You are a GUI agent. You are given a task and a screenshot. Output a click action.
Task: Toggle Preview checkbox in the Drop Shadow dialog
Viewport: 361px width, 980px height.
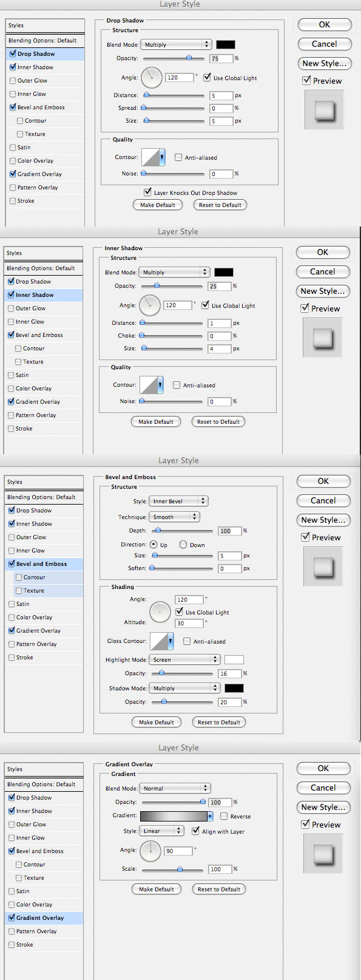(306, 81)
